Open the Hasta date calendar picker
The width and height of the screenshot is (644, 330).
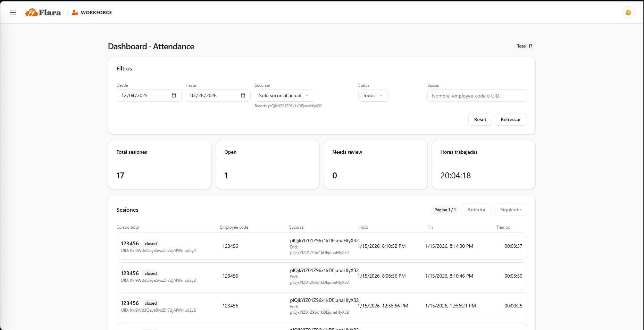coord(243,95)
